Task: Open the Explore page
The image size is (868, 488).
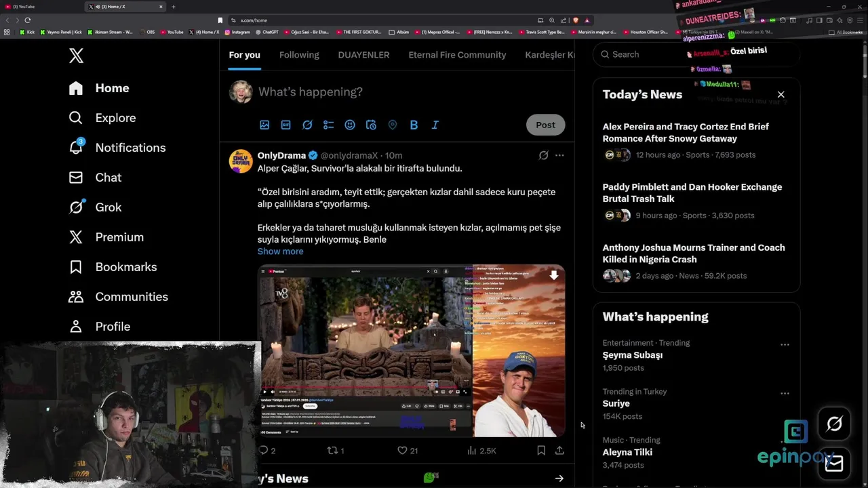Action: [x=102, y=118]
